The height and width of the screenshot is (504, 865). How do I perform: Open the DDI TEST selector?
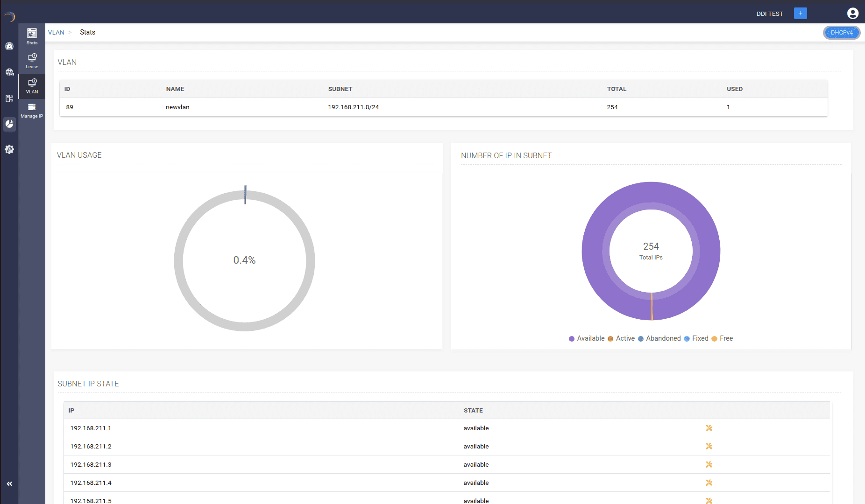coord(770,14)
